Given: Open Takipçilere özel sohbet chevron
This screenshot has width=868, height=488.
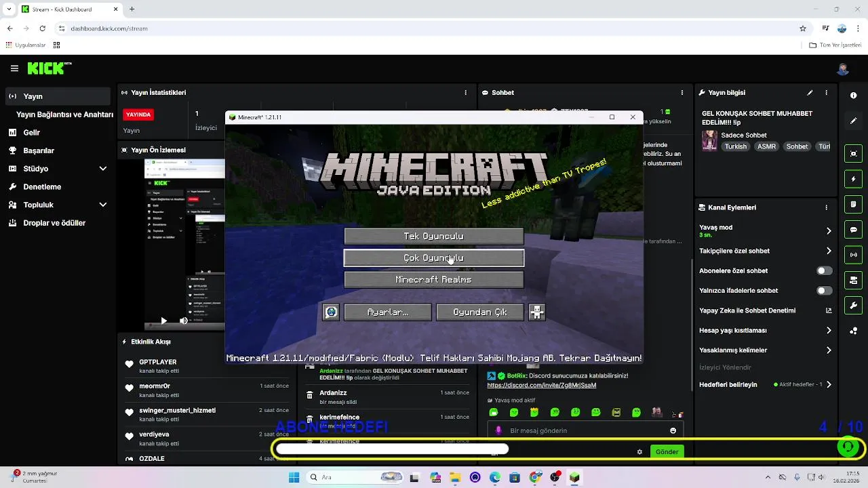Looking at the screenshot, I should click(x=829, y=251).
